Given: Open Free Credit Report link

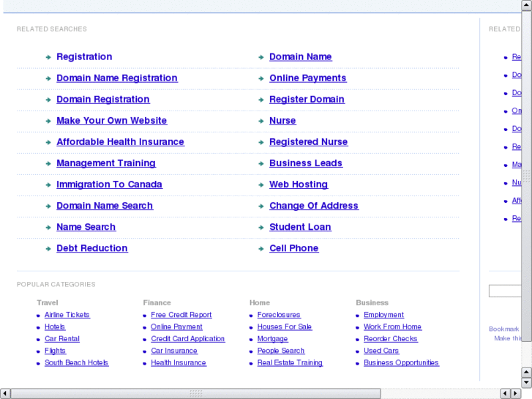Looking at the screenshot, I should point(181,315).
